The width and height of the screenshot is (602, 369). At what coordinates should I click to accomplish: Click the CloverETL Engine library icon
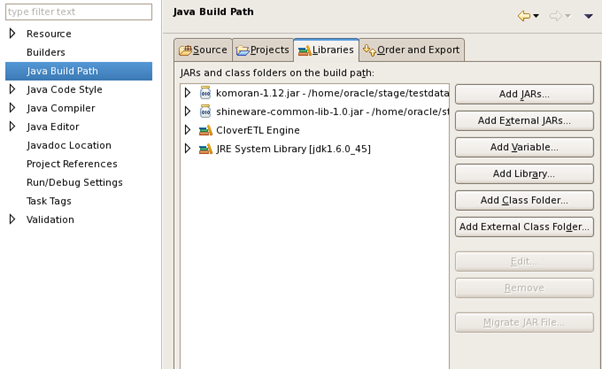[205, 130]
